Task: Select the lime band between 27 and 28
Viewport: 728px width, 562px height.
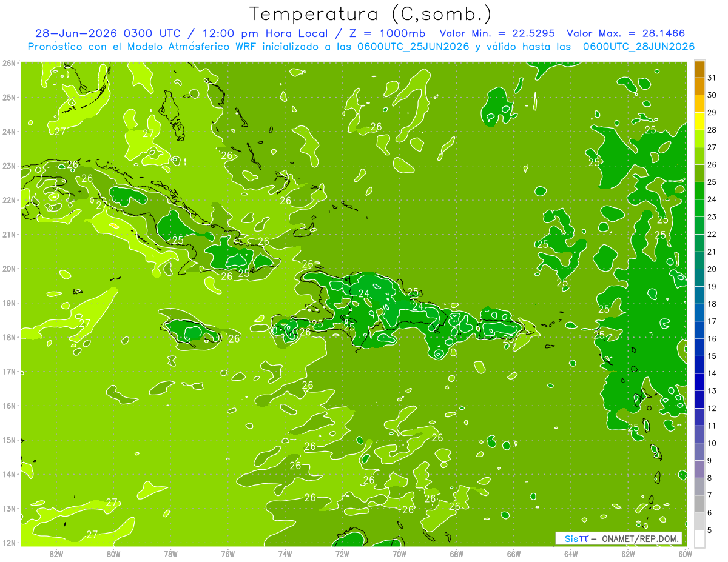Action: pos(699,139)
